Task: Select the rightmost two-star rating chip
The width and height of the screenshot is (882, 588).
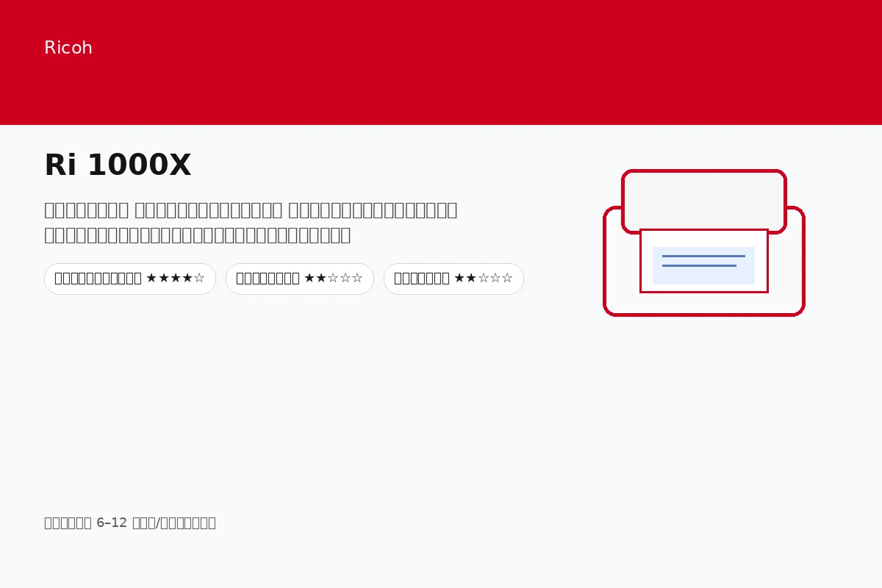Action: [x=453, y=279]
